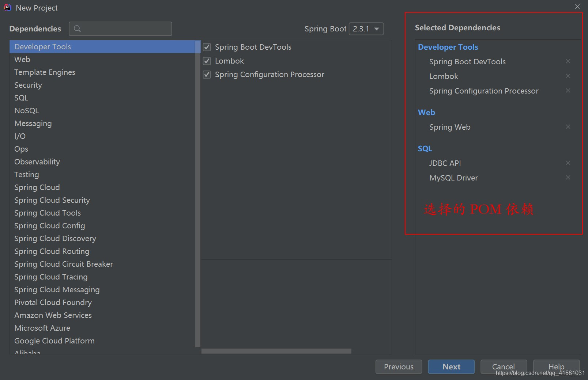
Task: Select the Developer Tools category
Action: pos(102,47)
